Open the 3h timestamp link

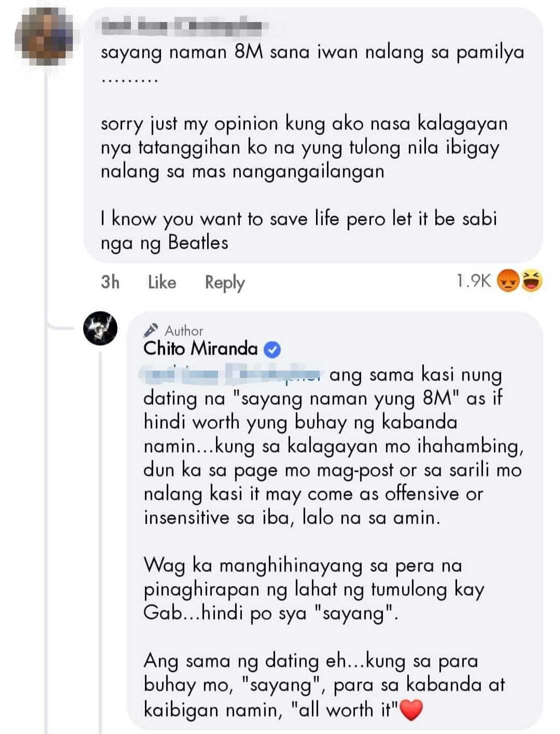click(x=110, y=282)
